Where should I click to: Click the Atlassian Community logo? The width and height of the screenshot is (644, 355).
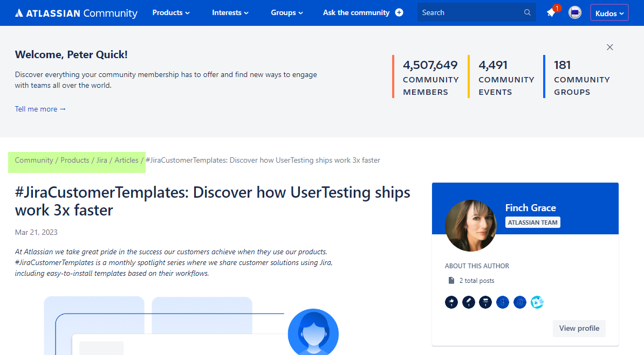point(77,13)
